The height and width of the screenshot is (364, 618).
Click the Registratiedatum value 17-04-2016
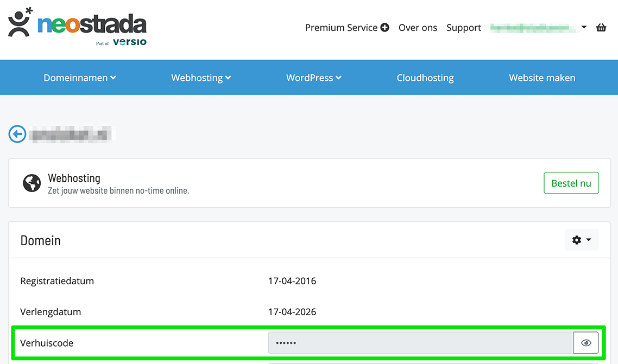[x=292, y=281]
